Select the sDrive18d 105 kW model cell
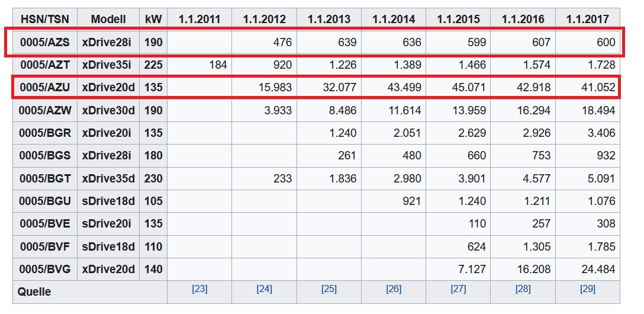 coord(108,201)
